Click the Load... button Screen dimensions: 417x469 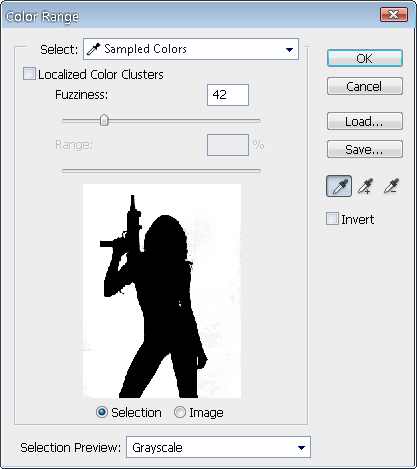pyautogui.click(x=365, y=121)
